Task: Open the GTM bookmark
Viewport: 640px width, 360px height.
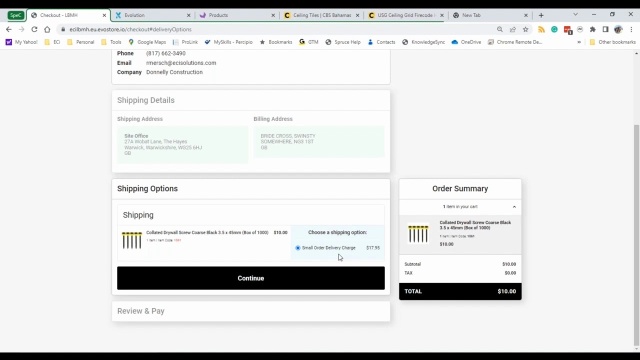Action: pos(309,42)
